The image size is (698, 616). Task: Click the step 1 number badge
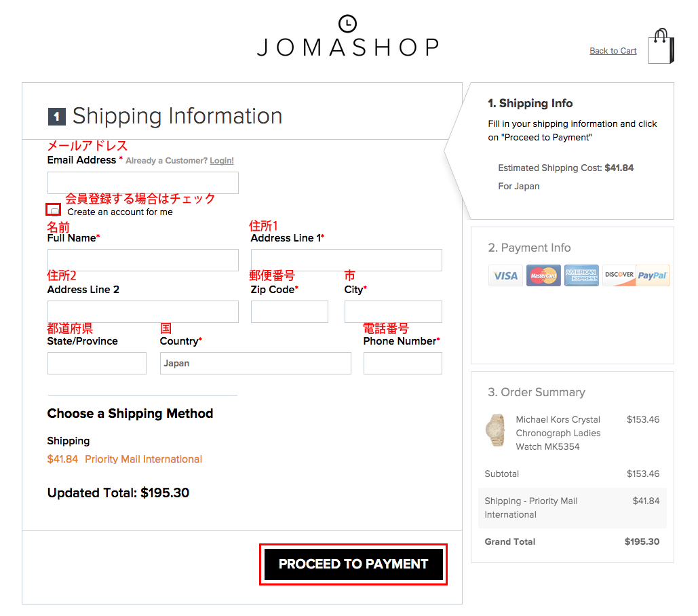click(x=56, y=117)
